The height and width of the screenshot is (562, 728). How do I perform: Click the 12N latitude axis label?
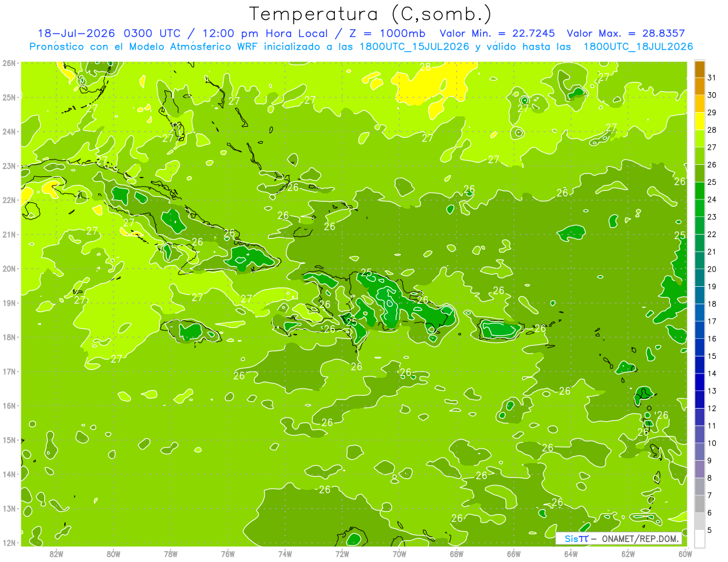click(x=8, y=543)
